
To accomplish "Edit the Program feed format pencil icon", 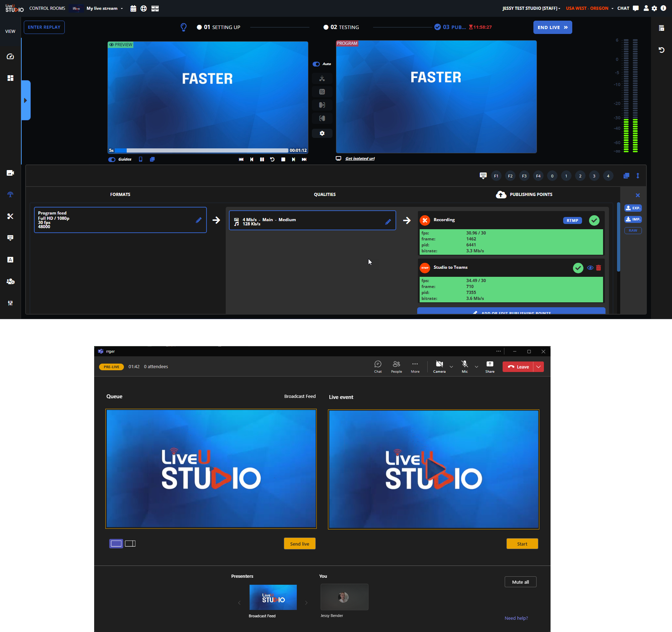I will tap(198, 220).
